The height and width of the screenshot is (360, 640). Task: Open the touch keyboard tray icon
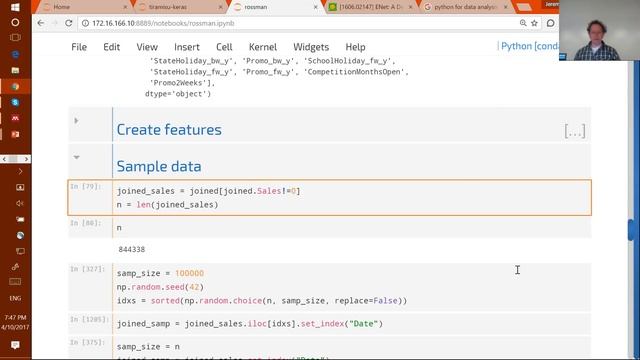15,282
